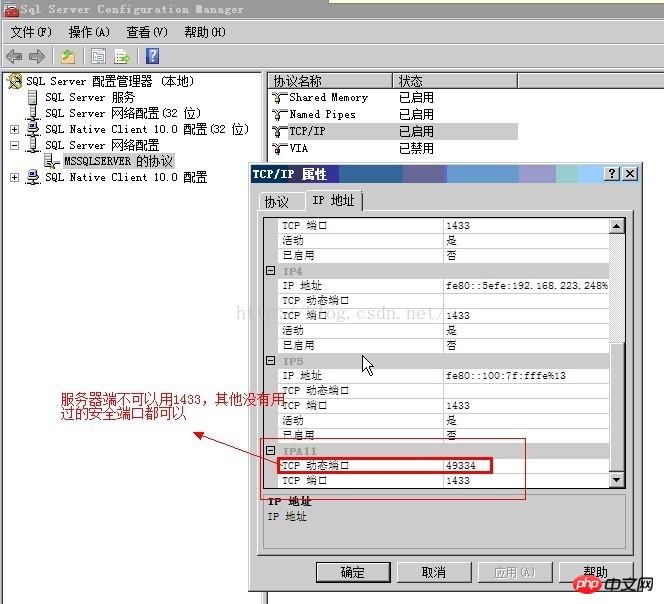Collapse the IPAll property group
664x604 pixels.
271,450
